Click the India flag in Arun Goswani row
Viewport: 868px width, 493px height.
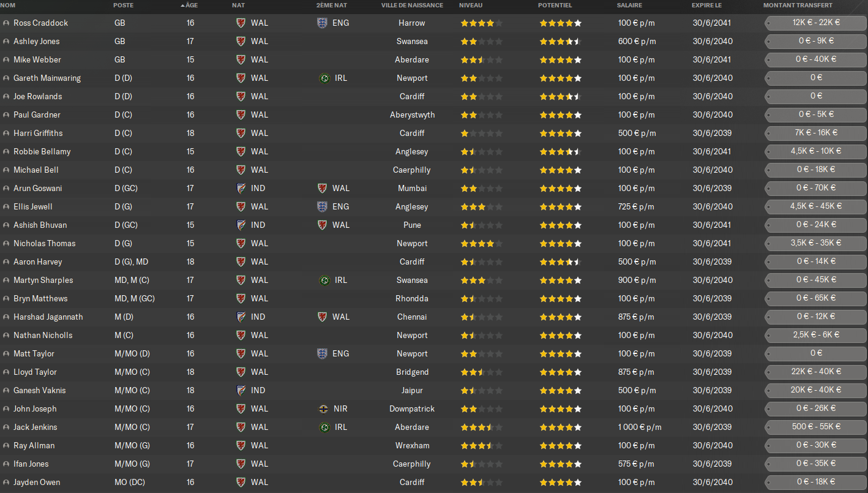241,188
